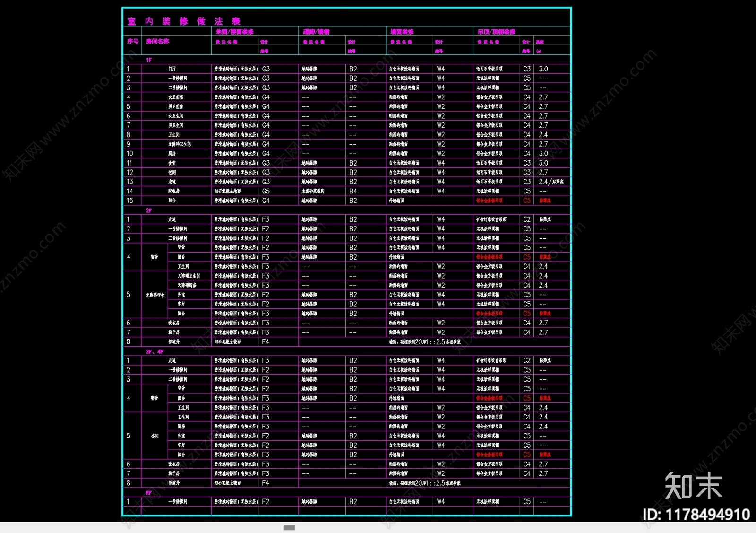The image size is (756, 533).
Task: Select the RF floor section label
Action: [149, 493]
